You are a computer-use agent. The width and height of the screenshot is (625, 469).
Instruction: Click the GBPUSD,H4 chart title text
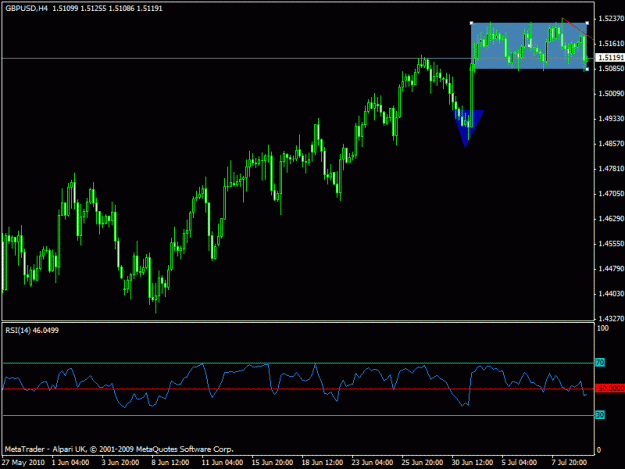click(x=27, y=8)
